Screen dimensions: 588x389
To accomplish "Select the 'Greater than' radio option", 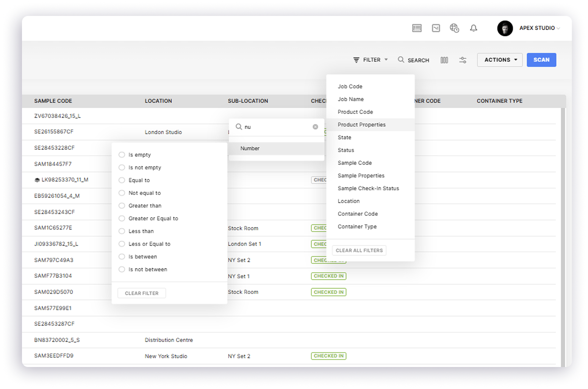I will (x=122, y=205).
